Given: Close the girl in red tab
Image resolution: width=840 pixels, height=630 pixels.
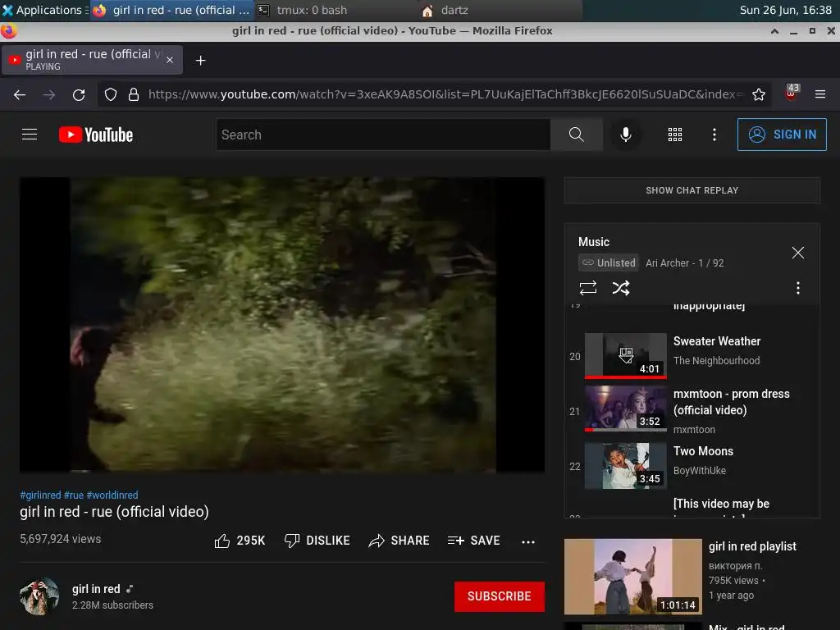Looking at the screenshot, I should point(170,60).
